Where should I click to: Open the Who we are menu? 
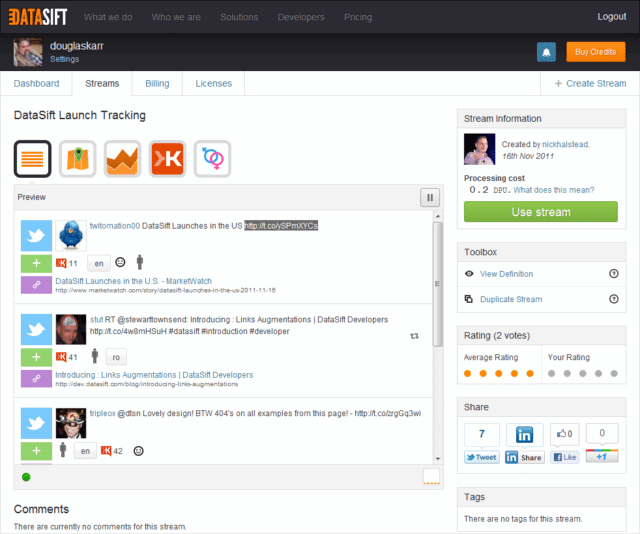(176, 17)
